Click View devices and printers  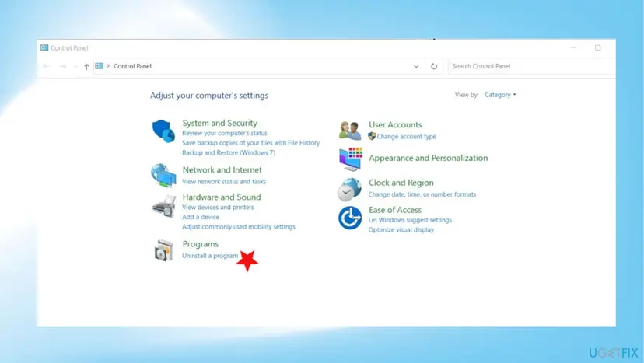pyautogui.click(x=218, y=208)
